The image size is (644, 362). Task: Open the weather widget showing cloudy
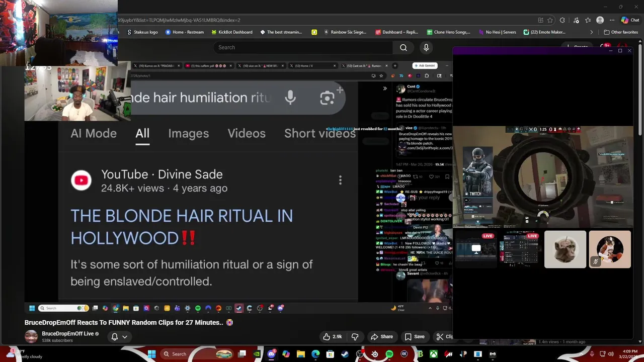[x=25, y=354]
